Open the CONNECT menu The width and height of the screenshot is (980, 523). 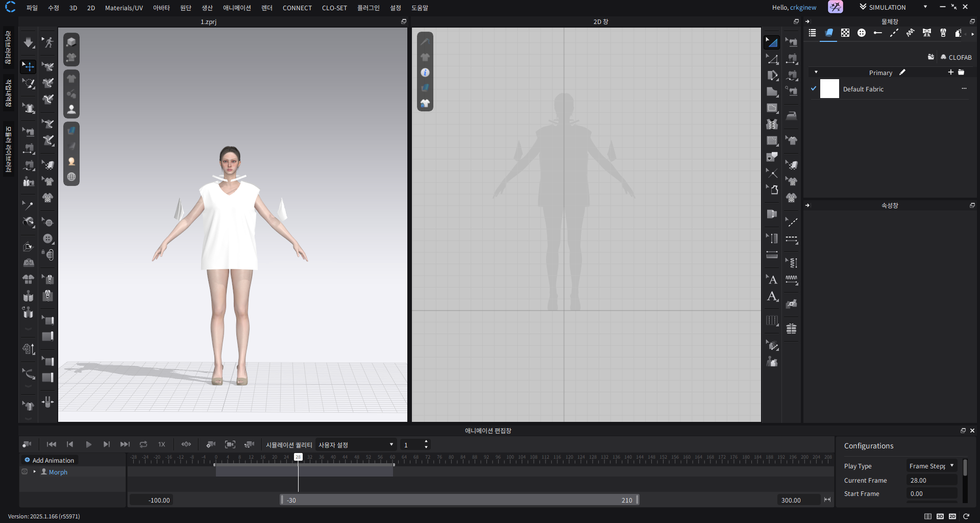coord(297,8)
